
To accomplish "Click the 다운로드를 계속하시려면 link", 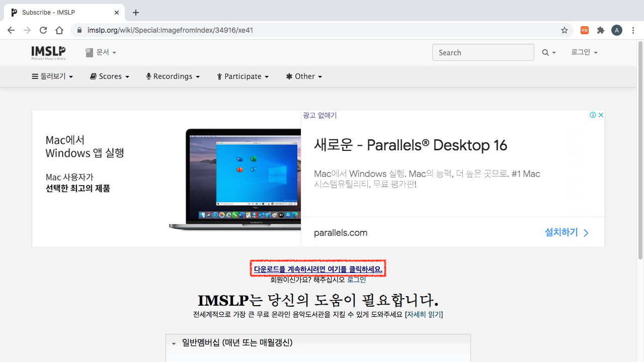I will tap(318, 269).
